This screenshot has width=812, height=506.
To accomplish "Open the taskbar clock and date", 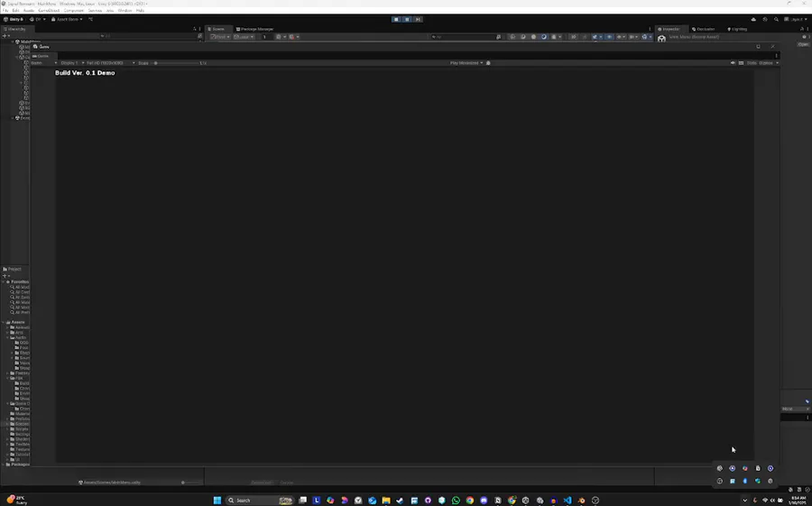I will [797, 501].
